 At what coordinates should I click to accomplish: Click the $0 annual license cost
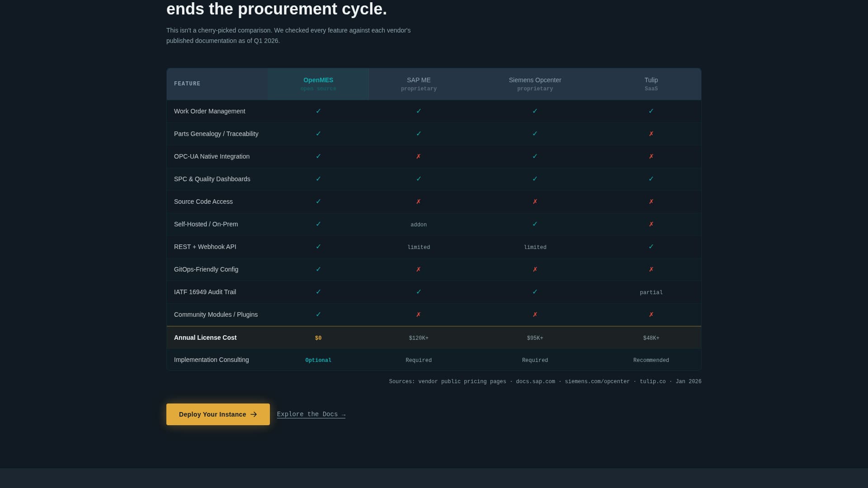coord(318,338)
